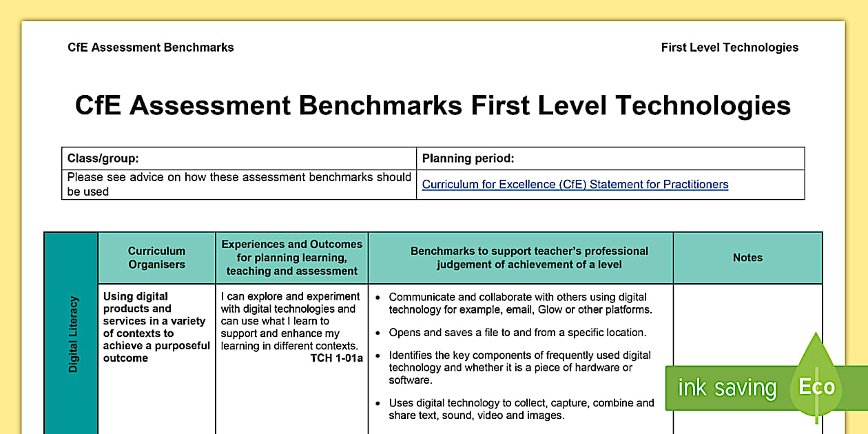Click the main CfE Assessment Benchmarks title
Image resolution: width=868 pixels, height=434 pixels.
tap(433, 106)
